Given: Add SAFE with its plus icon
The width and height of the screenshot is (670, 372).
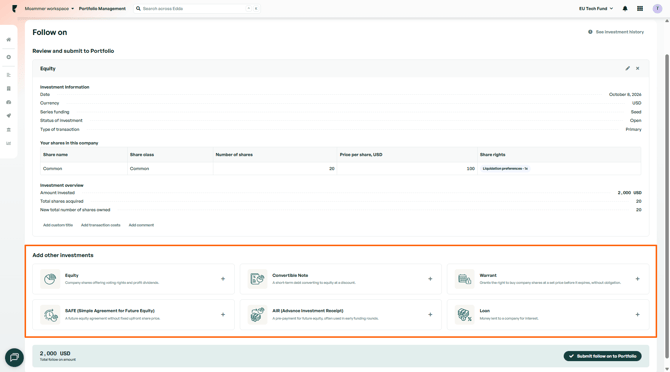Looking at the screenshot, I should [223, 315].
